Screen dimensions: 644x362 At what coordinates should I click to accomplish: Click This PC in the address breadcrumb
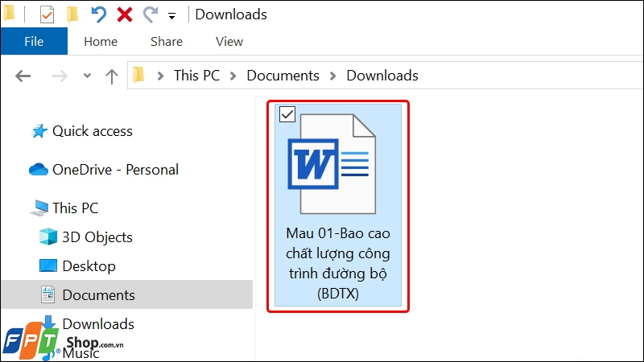[x=196, y=76]
